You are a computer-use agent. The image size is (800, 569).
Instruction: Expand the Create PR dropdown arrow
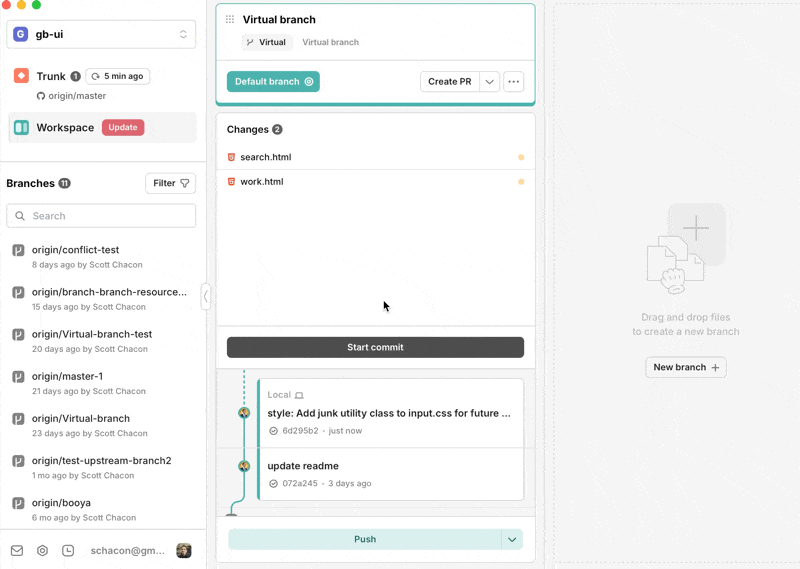[x=489, y=82]
